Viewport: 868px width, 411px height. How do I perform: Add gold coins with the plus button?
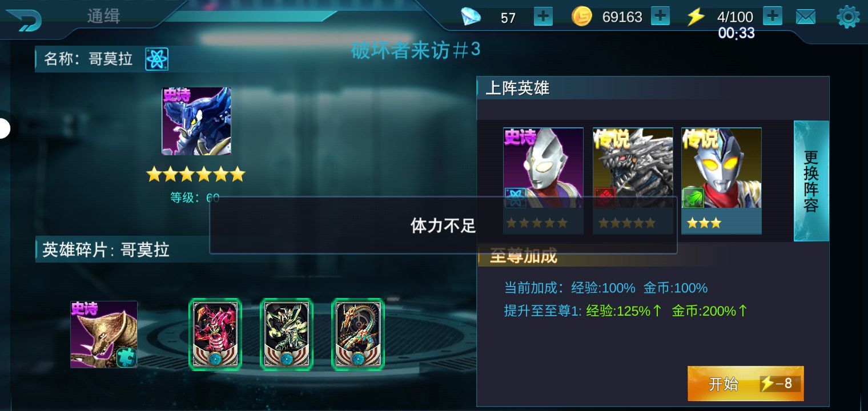tap(660, 17)
